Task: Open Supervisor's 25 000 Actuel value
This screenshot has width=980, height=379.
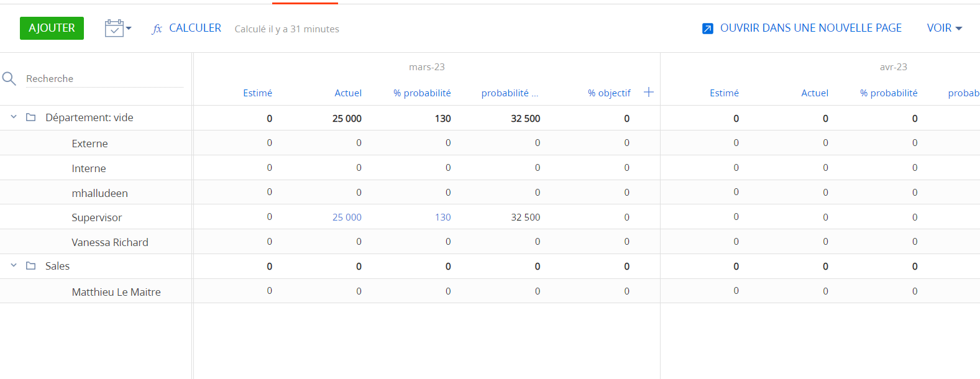Action: (x=347, y=217)
